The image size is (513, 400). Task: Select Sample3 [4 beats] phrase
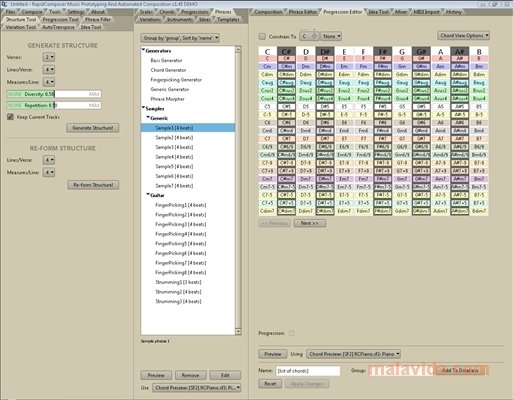click(x=174, y=147)
